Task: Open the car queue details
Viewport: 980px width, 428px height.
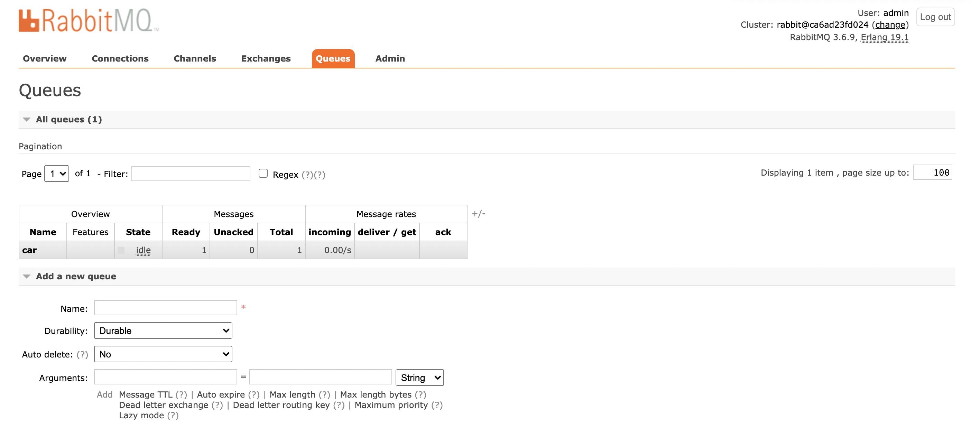Action: click(29, 250)
